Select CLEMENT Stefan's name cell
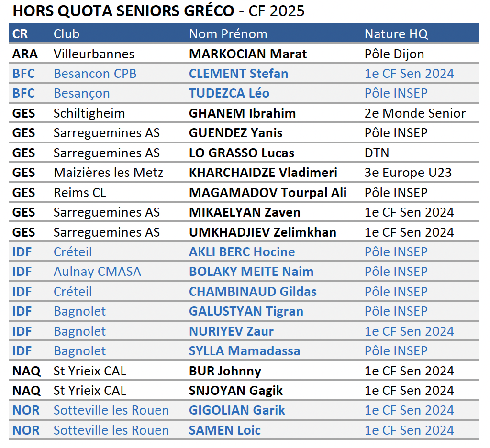 [x=238, y=74]
